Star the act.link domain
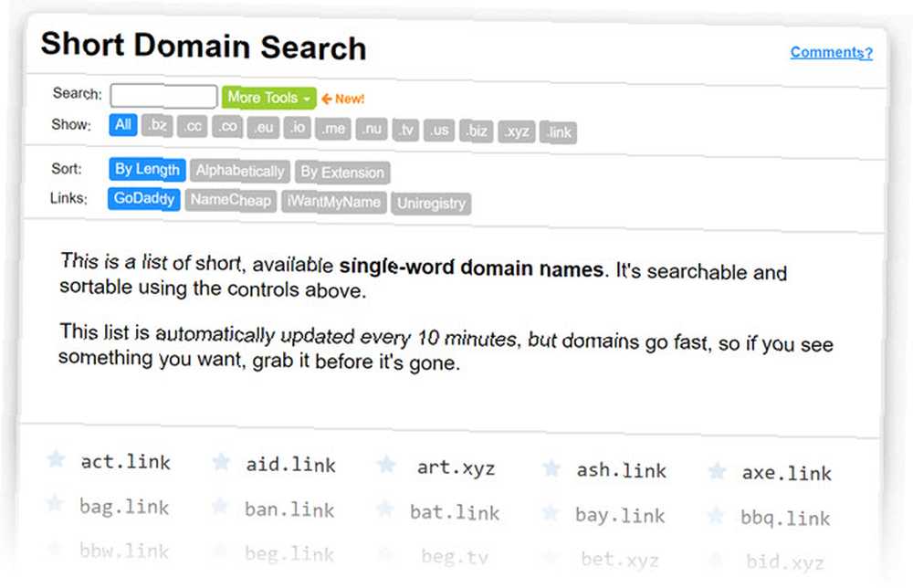913x588 pixels. 56,458
